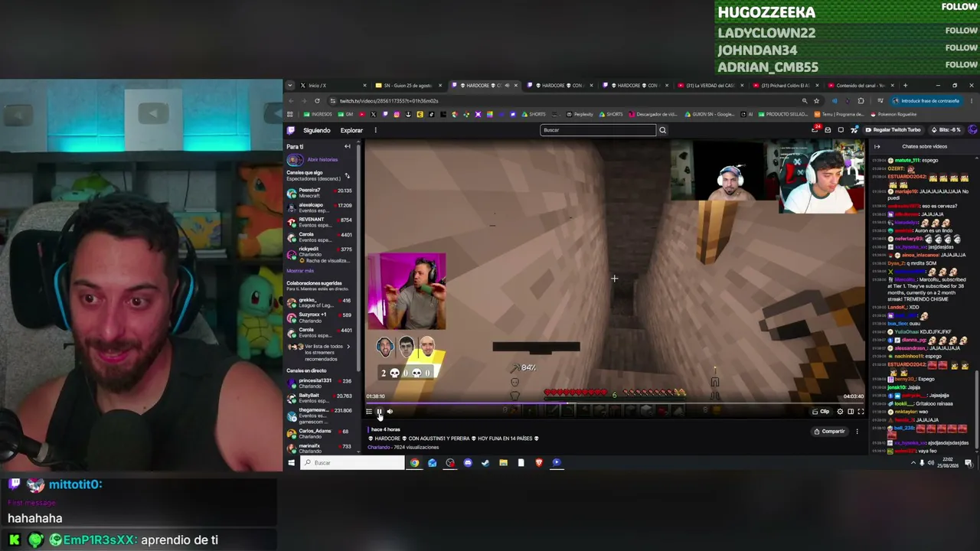Open the Siguiendo tab
Viewport: 980px width, 551px height.
click(x=317, y=130)
